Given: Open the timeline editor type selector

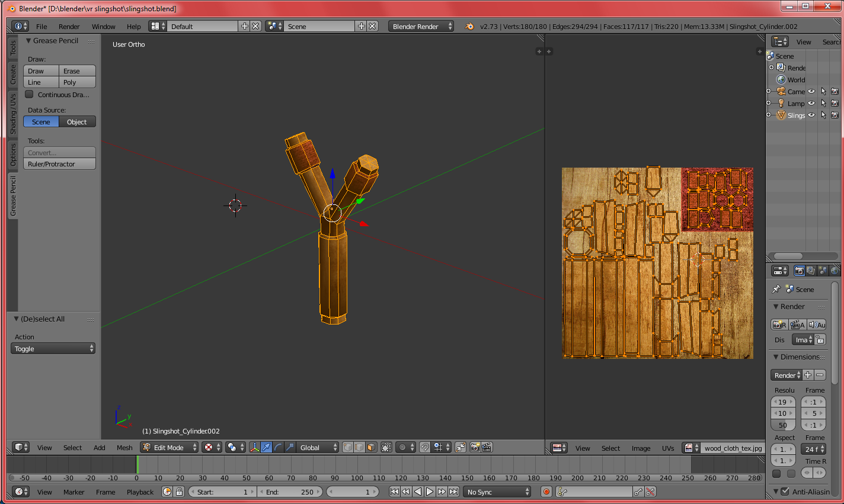Looking at the screenshot, I should (x=21, y=492).
